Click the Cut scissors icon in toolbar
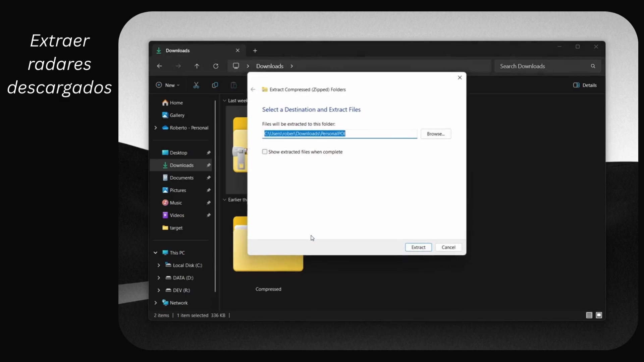 196,85
